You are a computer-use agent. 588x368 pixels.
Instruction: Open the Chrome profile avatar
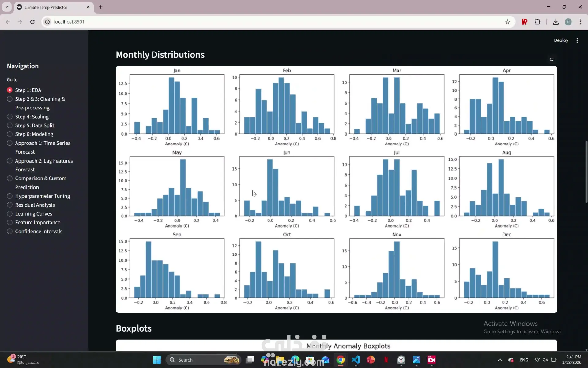(568, 22)
